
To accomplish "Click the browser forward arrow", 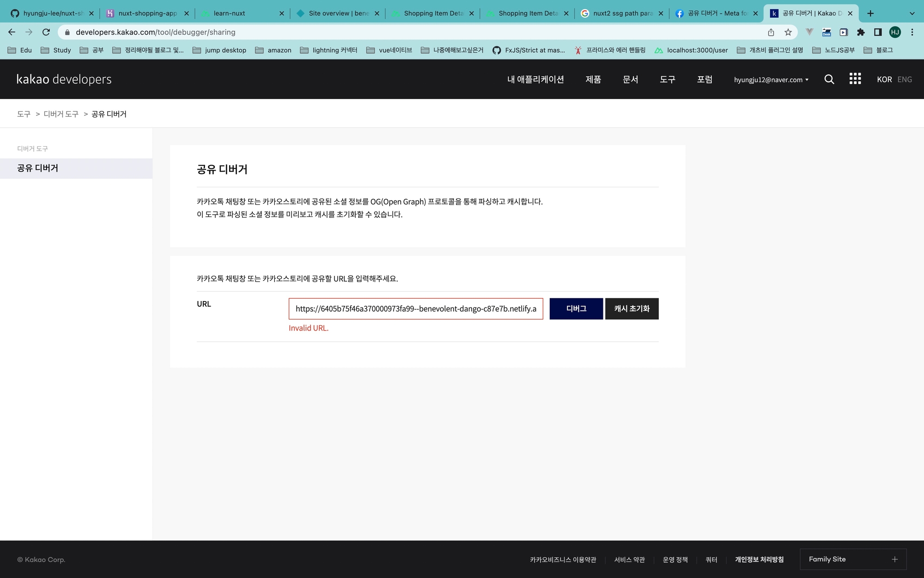I will tap(29, 32).
